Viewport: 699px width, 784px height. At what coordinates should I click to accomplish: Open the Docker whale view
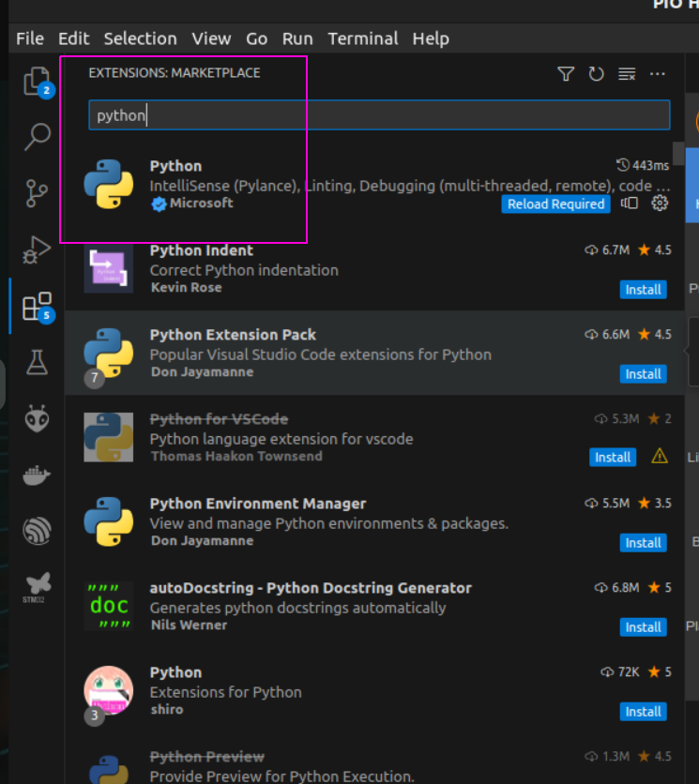(38, 474)
